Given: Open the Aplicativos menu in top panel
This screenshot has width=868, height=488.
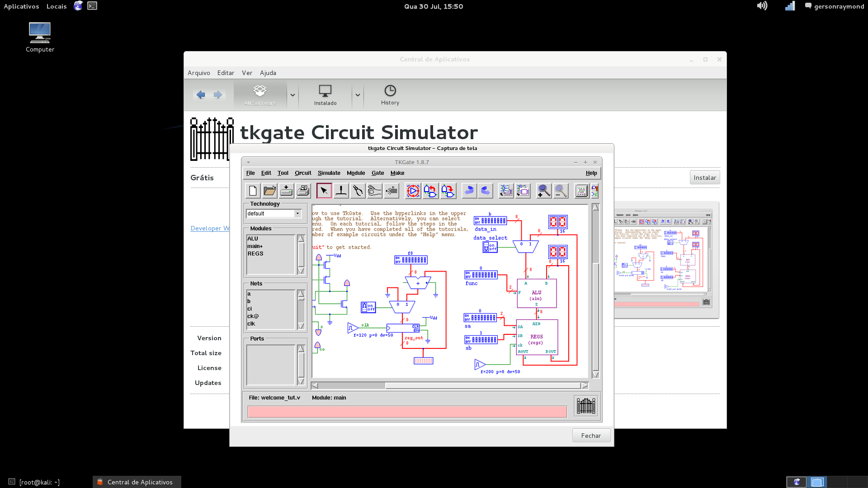Looking at the screenshot, I should 21,6.
